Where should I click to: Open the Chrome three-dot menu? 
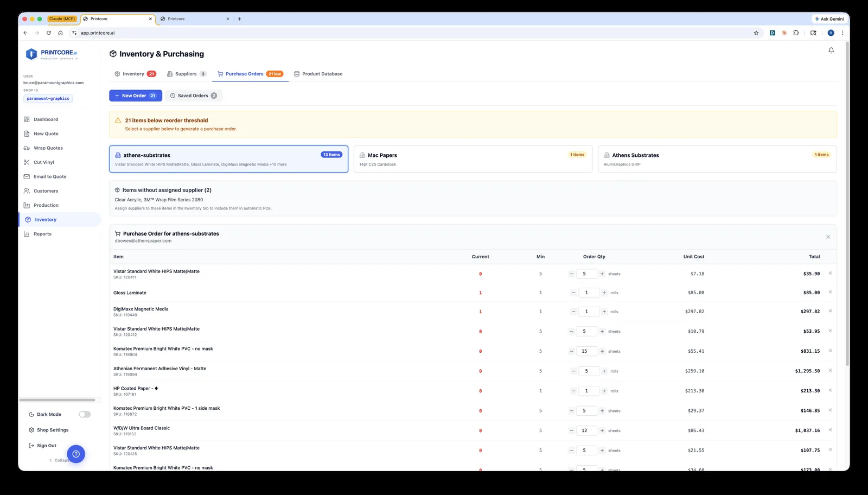click(x=843, y=33)
